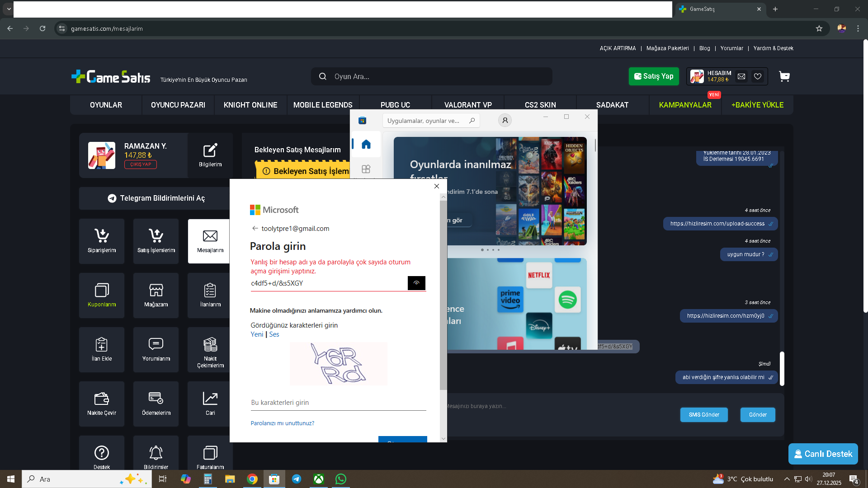This screenshot has width=868, height=488.
Task: Open İlan Ekle tile
Action: coord(102,350)
